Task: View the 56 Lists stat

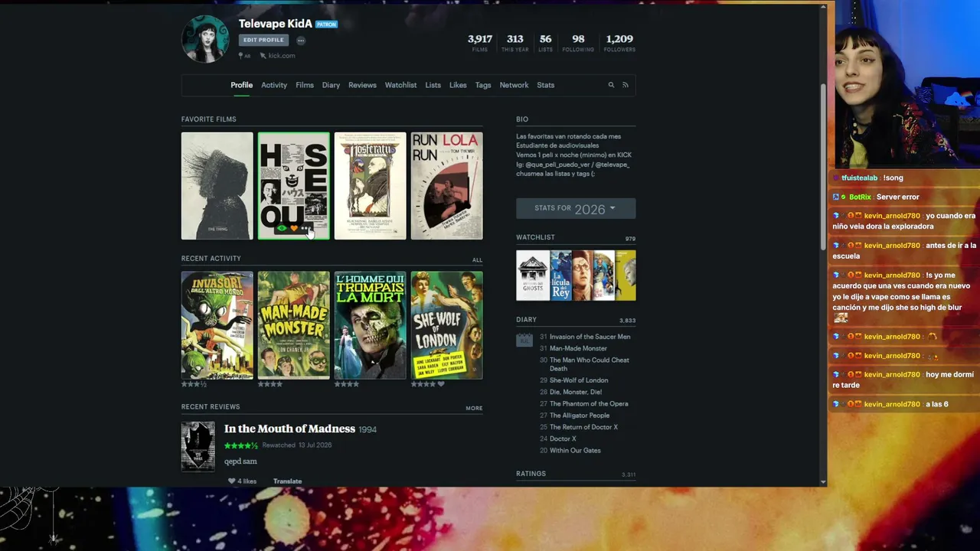Action: pos(545,43)
